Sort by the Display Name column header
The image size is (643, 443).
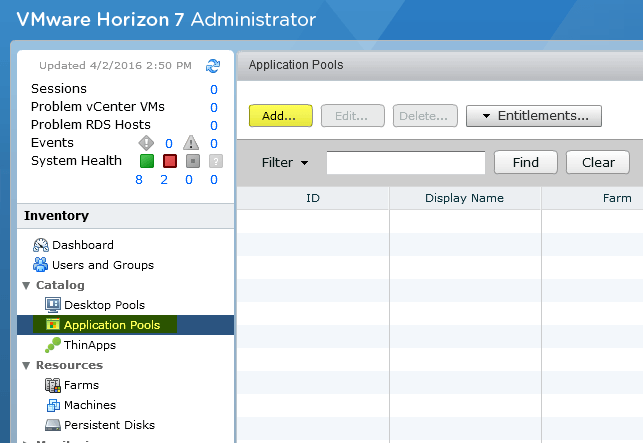[465, 198]
